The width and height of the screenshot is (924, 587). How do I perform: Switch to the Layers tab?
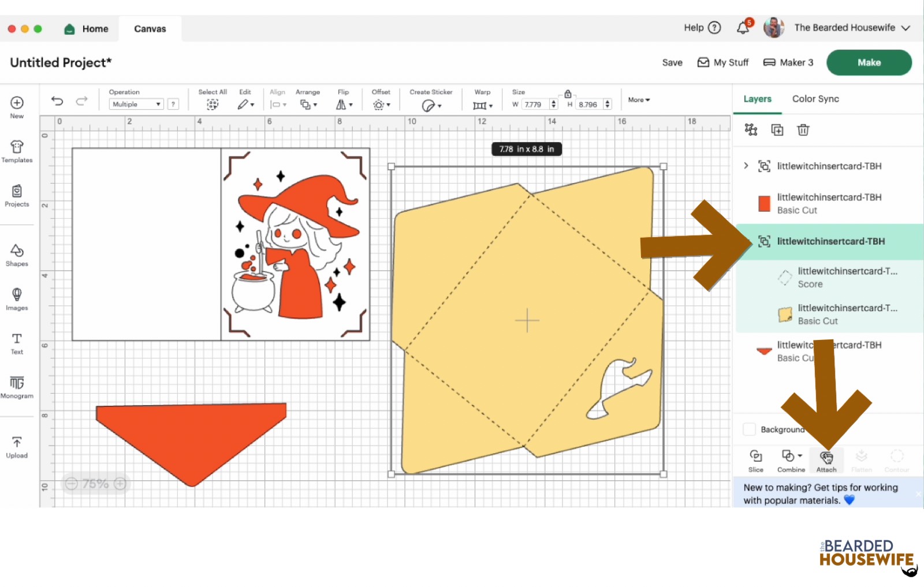pyautogui.click(x=757, y=99)
